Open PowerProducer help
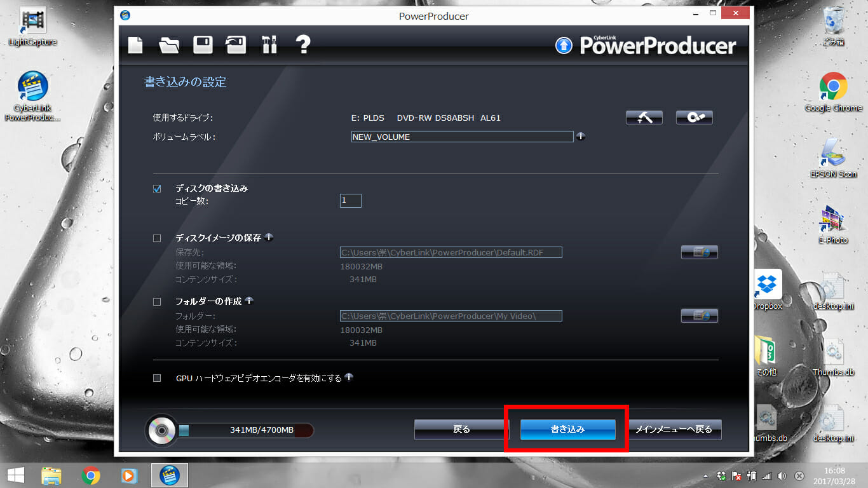Screen dimensions: 868x488 pyautogui.click(x=303, y=45)
